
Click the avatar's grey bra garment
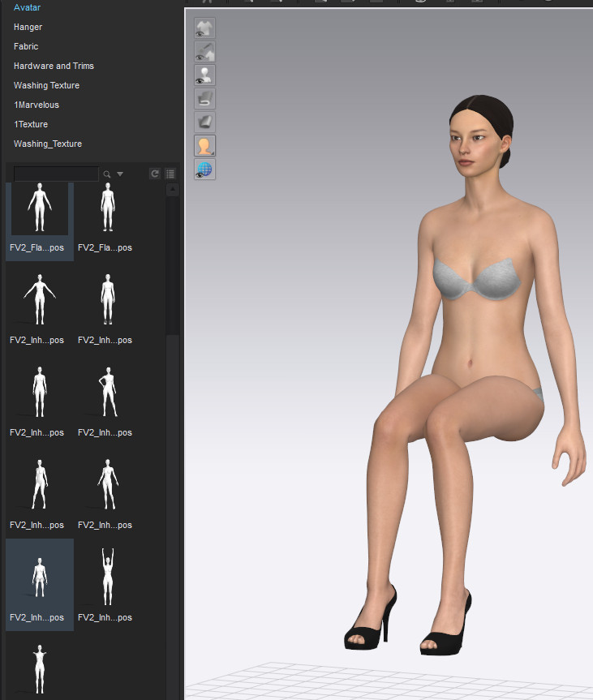click(476, 281)
